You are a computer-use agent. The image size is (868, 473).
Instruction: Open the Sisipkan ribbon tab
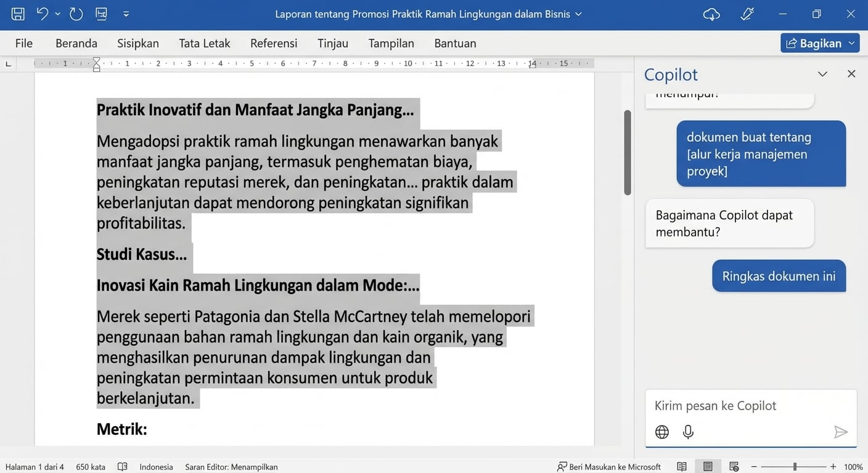point(137,43)
